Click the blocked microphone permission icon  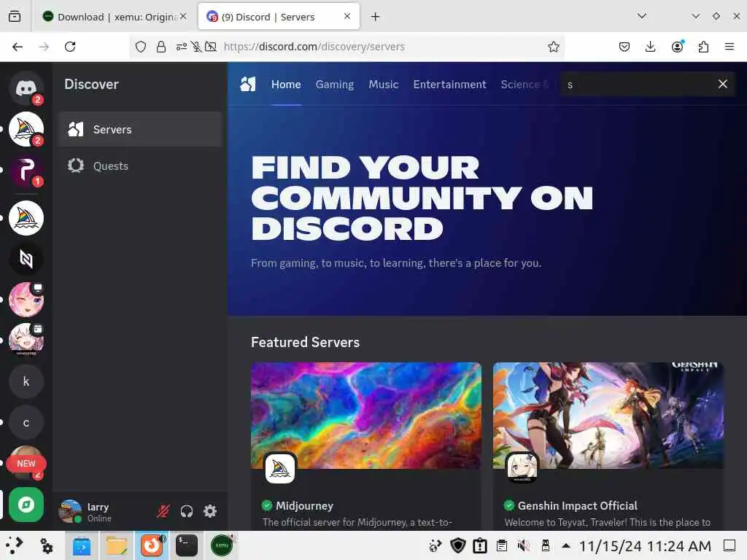point(196,47)
